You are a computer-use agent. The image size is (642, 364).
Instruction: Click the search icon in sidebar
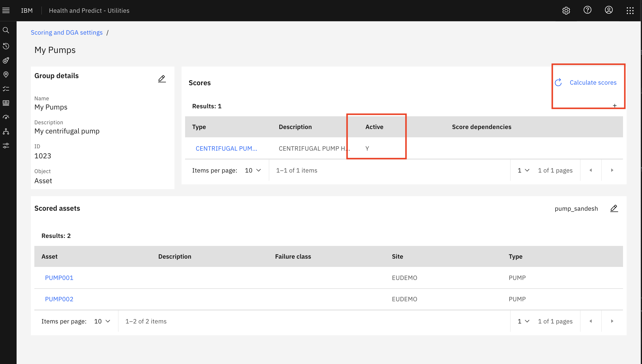point(6,30)
